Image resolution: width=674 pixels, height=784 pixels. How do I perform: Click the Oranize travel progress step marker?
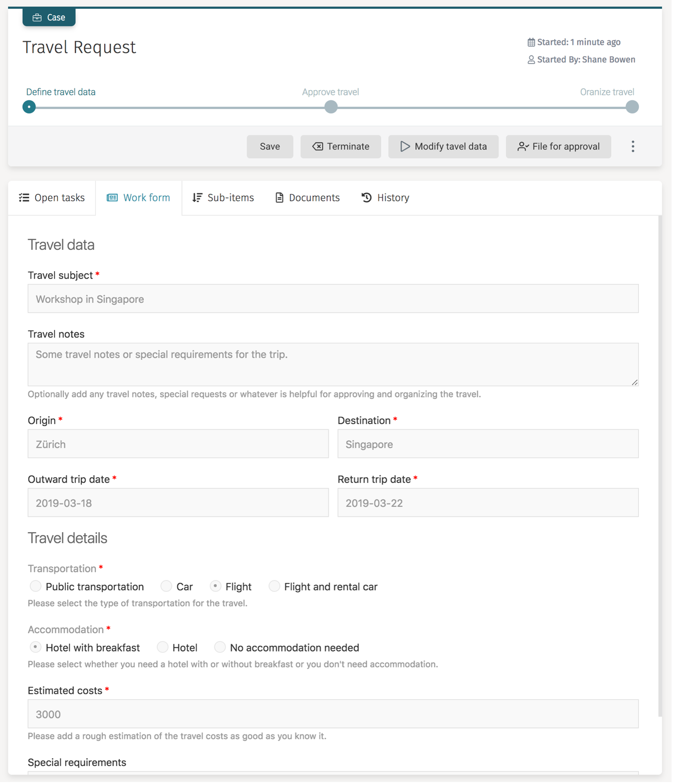632,107
